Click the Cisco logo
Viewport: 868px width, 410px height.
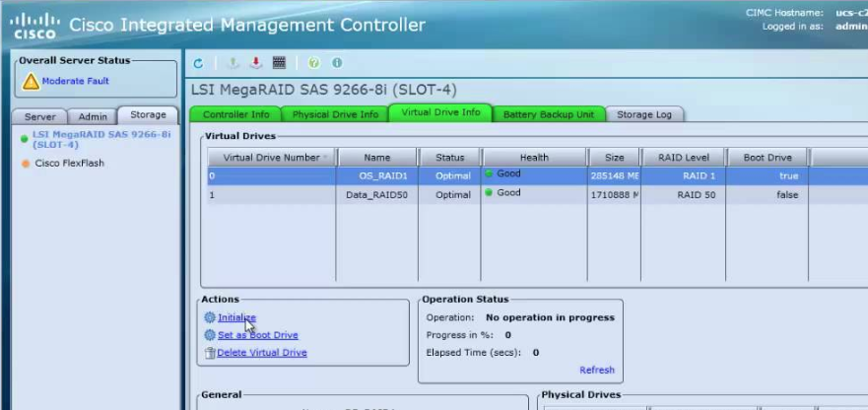(x=33, y=26)
